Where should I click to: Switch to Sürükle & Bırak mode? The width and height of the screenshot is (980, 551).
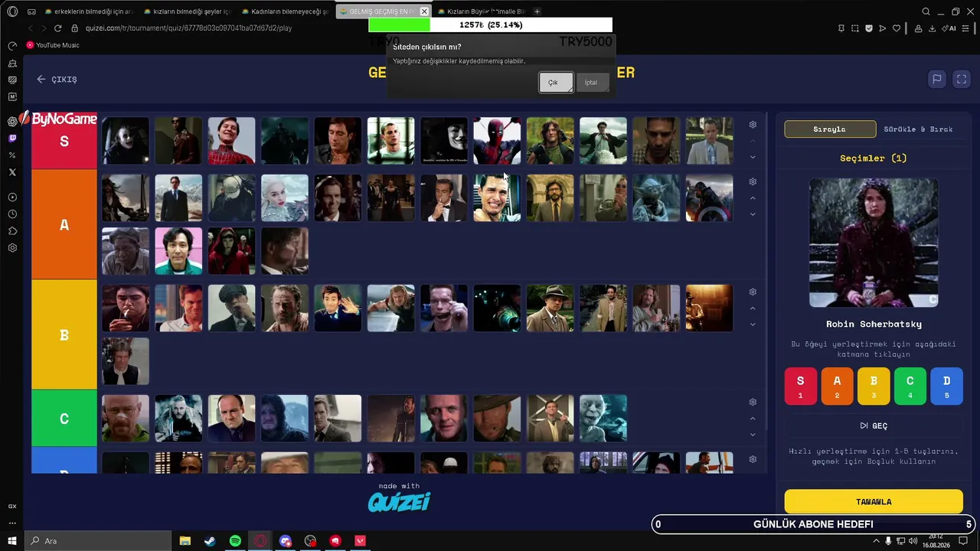[x=919, y=129]
